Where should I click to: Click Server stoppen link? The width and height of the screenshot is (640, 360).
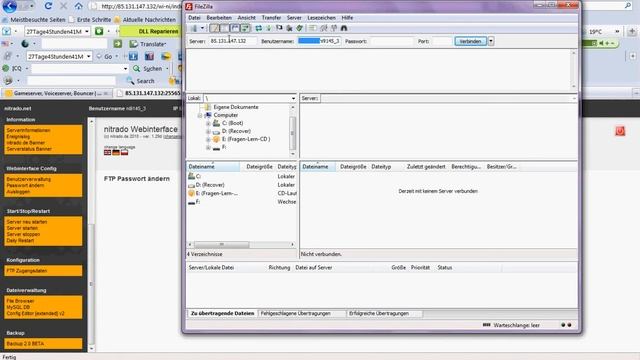[23, 234]
